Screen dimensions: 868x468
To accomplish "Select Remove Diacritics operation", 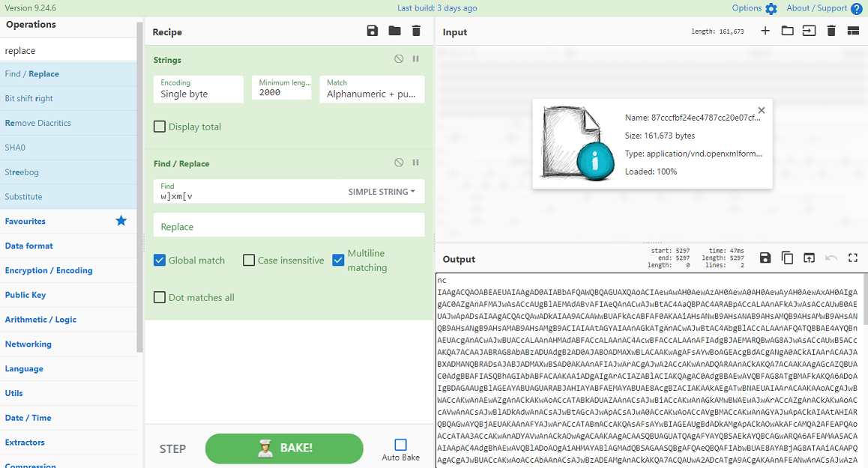I will pos(68,123).
